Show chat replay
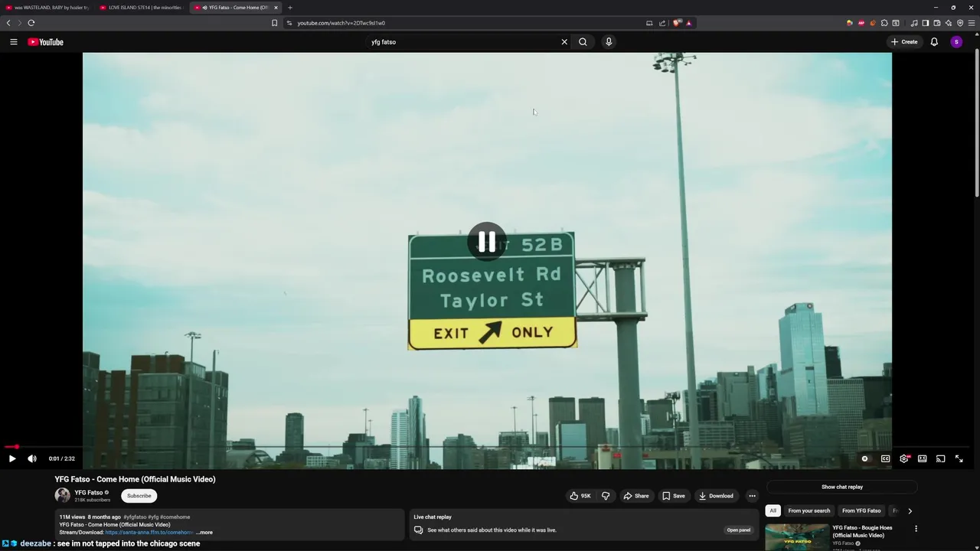 (842, 487)
